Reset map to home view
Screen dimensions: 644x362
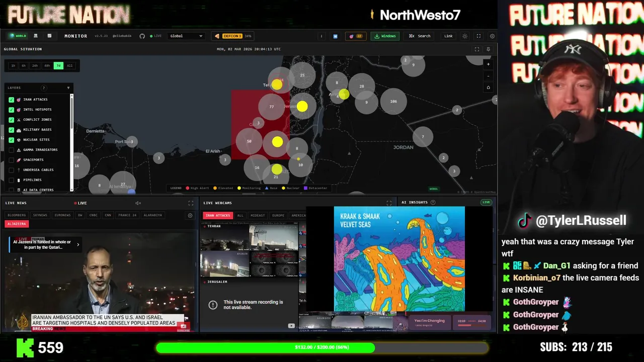click(x=488, y=87)
